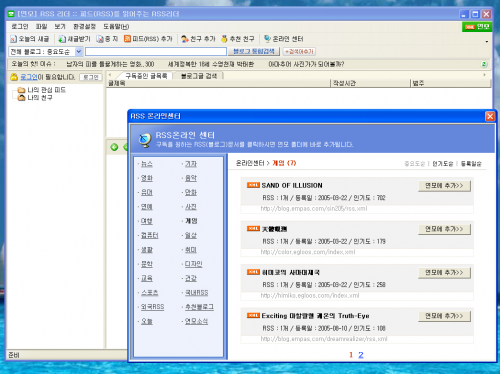Viewport: 500px width, 374px height.
Task: Click the yellow login user icon in sidebar
Action: coord(14,77)
